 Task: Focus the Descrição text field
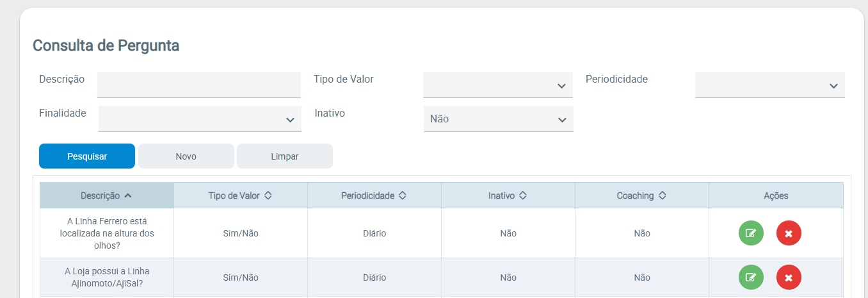(x=198, y=85)
